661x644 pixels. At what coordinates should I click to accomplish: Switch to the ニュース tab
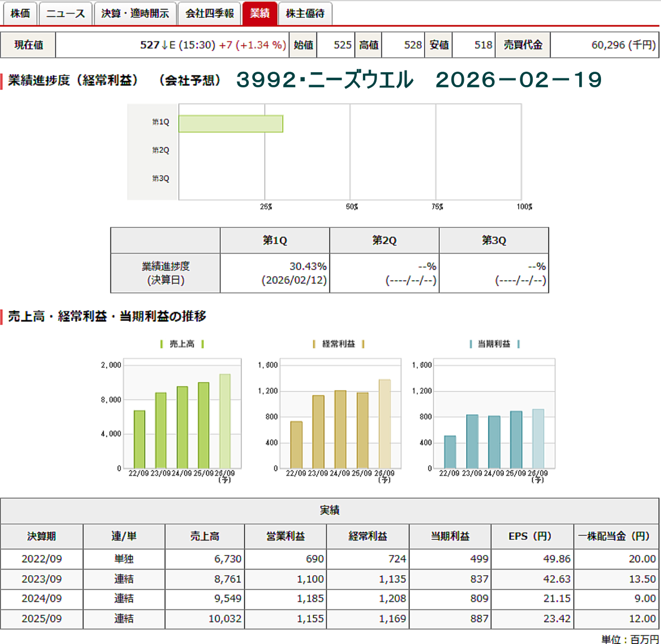coord(65,13)
